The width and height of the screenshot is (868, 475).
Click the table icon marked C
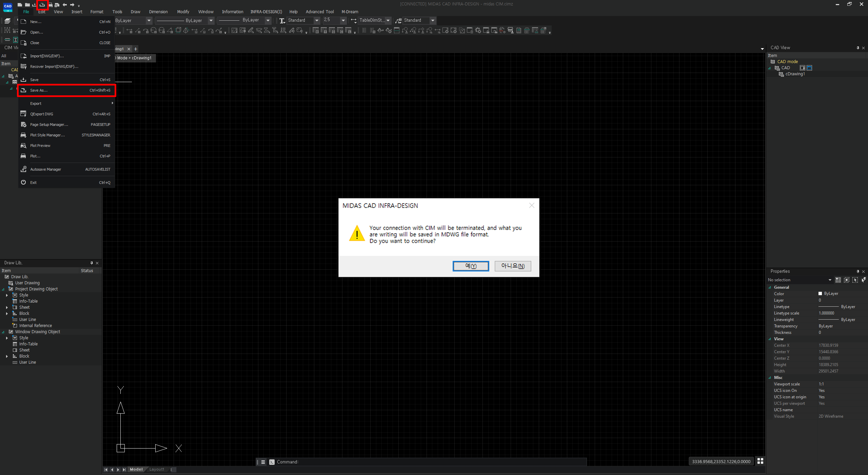(x=340, y=31)
